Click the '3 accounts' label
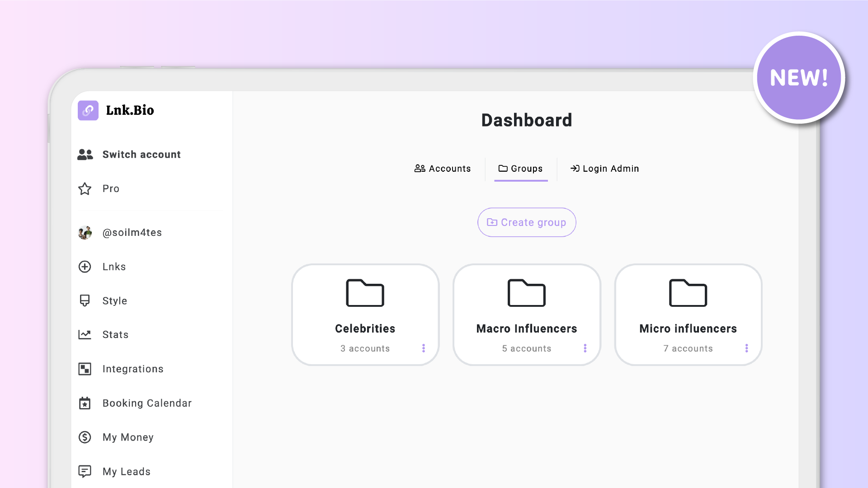Screen dimensions: 868x488 click(365, 348)
